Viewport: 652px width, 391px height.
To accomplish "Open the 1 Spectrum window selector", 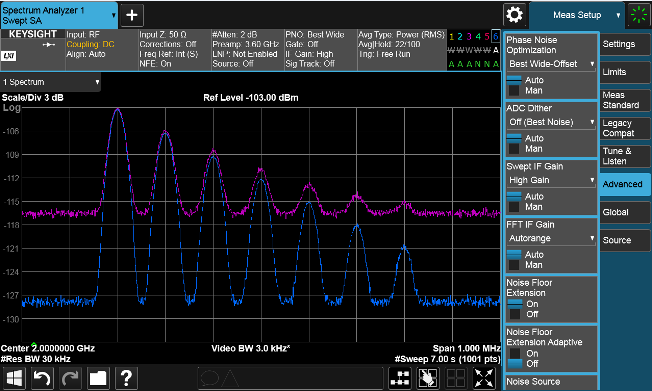I will [50, 82].
